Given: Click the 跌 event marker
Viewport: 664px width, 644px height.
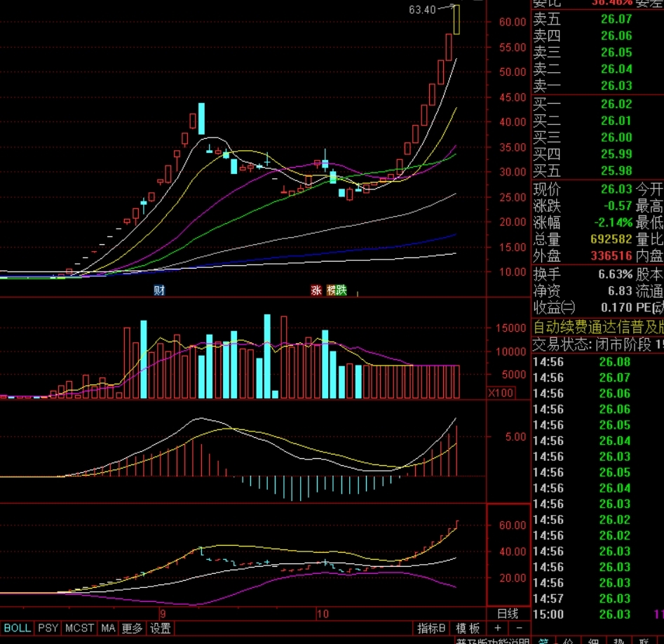Looking at the screenshot, I should point(341,290).
